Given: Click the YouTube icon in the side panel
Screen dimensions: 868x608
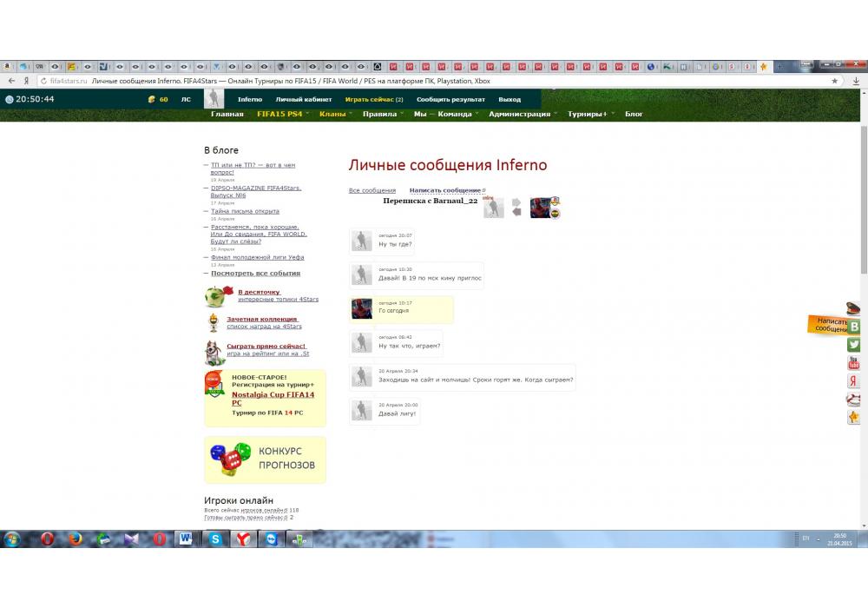Looking at the screenshot, I should coord(854,363).
